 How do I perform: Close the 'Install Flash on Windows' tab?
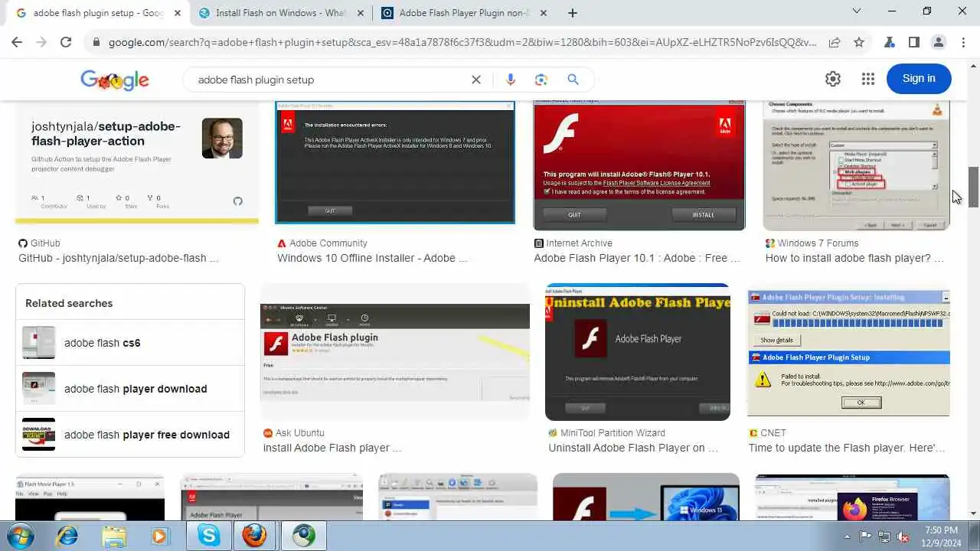(361, 13)
